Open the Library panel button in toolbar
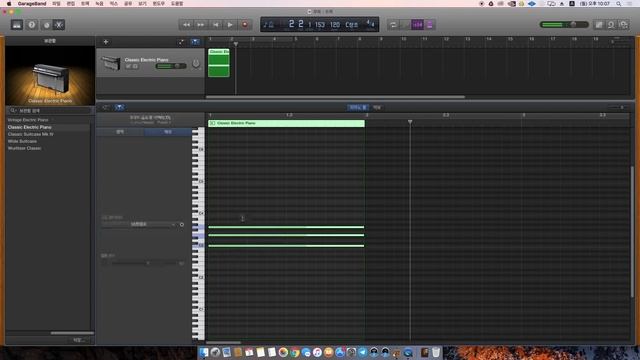The image size is (640, 360). coord(17,25)
